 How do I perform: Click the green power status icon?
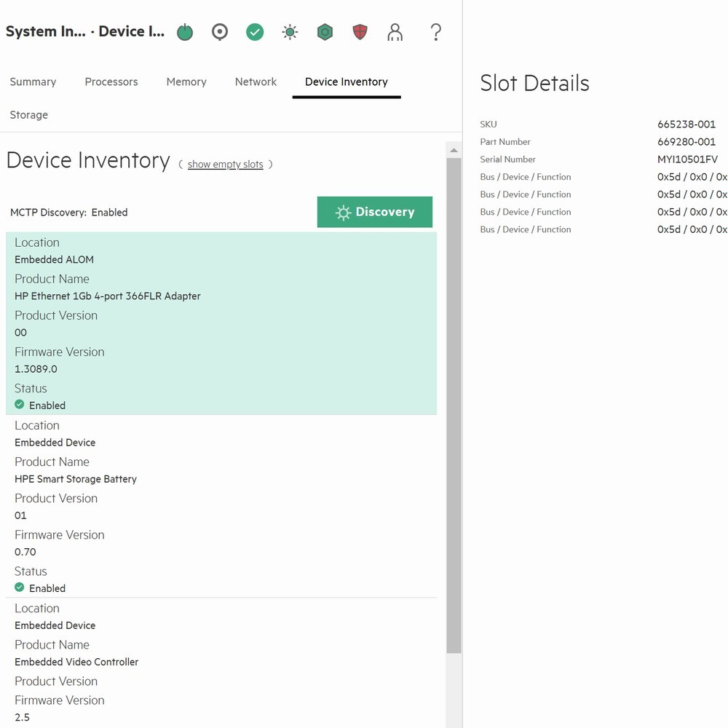click(185, 32)
